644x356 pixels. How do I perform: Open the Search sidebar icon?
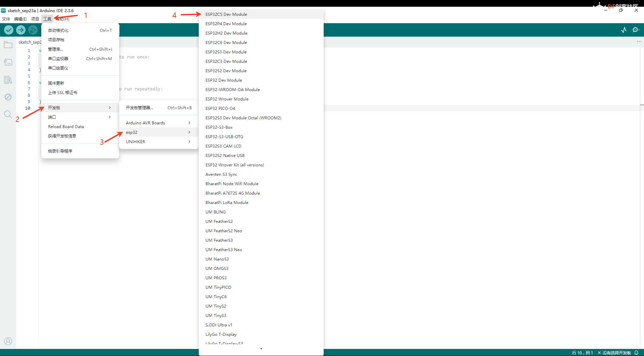pos(8,115)
